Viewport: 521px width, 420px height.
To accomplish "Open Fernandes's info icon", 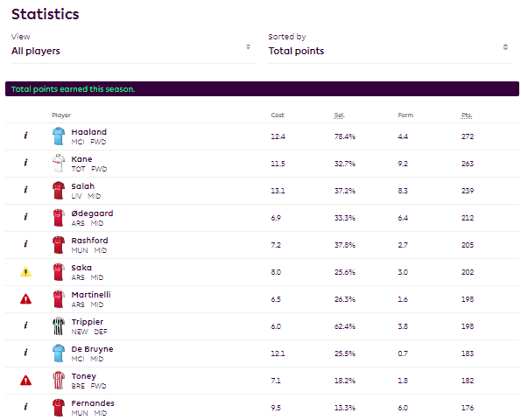I will pyautogui.click(x=25, y=407).
